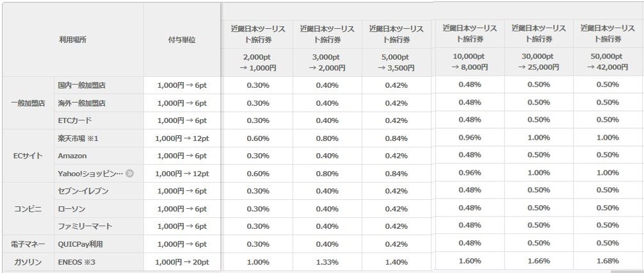Select the 付与単位 column header

tap(182, 40)
